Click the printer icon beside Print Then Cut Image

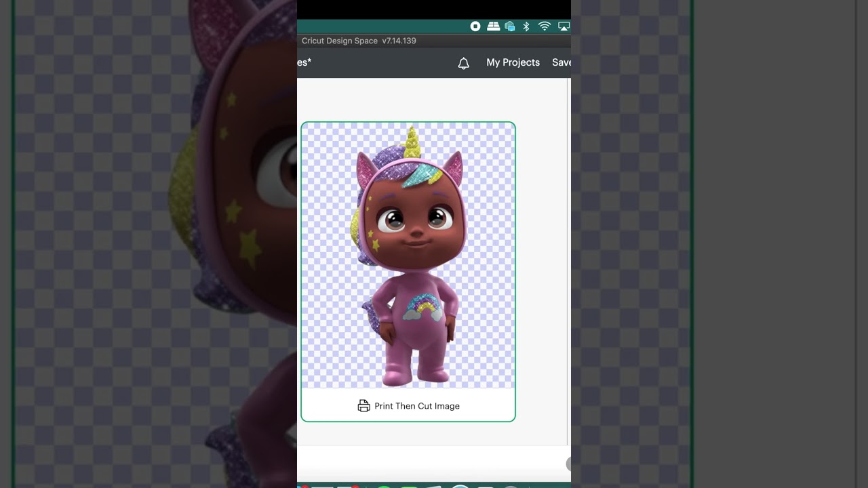coord(364,406)
